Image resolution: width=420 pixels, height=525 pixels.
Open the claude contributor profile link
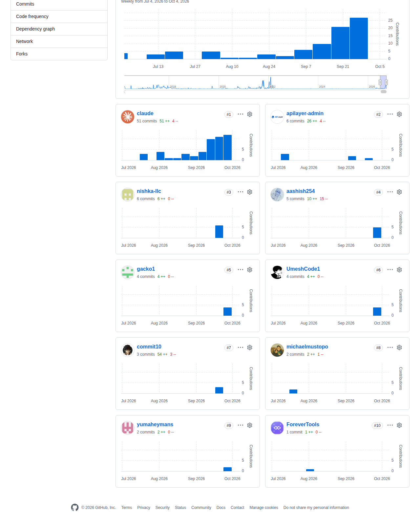(x=145, y=114)
